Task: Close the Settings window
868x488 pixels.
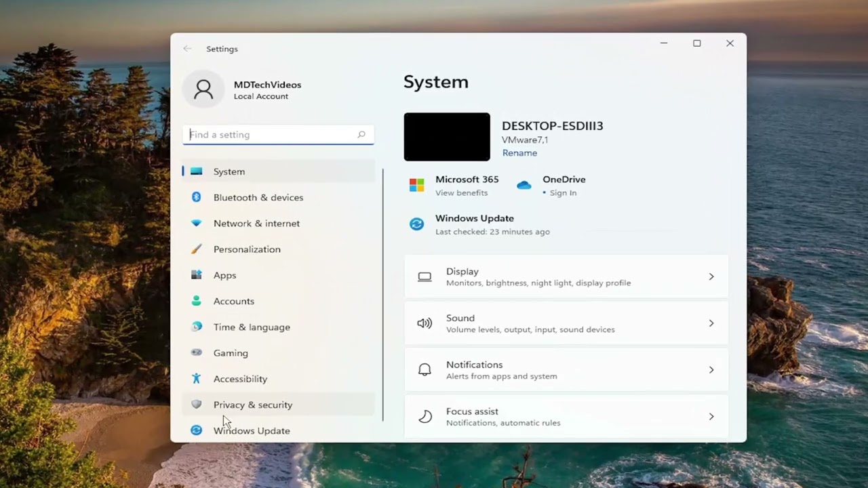Action: tap(730, 43)
